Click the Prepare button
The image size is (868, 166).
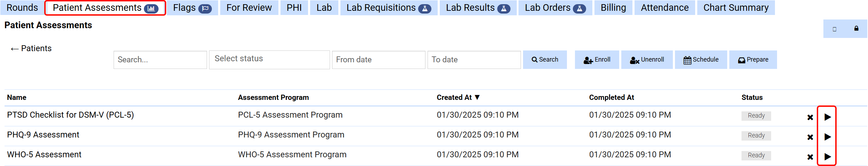[x=753, y=60]
